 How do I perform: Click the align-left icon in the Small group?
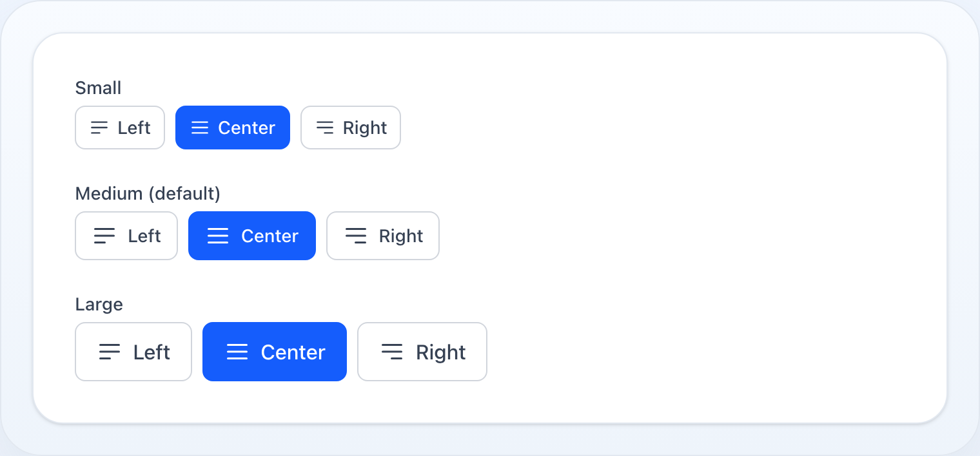(x=99, y=128)
